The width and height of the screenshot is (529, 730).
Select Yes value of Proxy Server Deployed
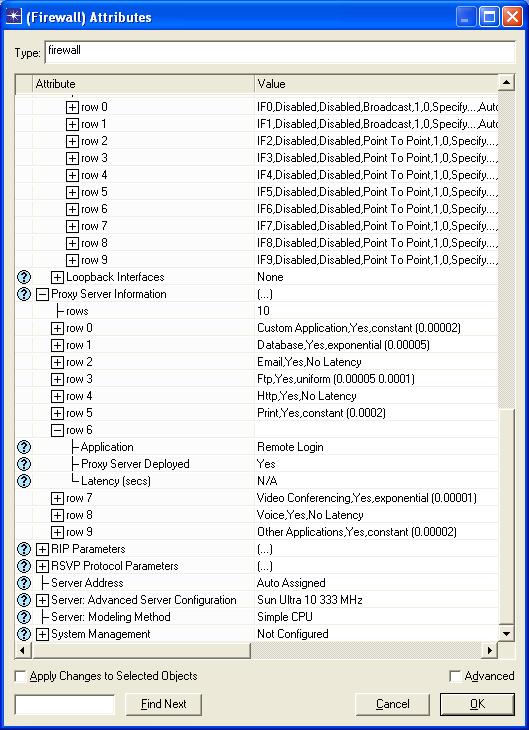(x=376, y=464)
